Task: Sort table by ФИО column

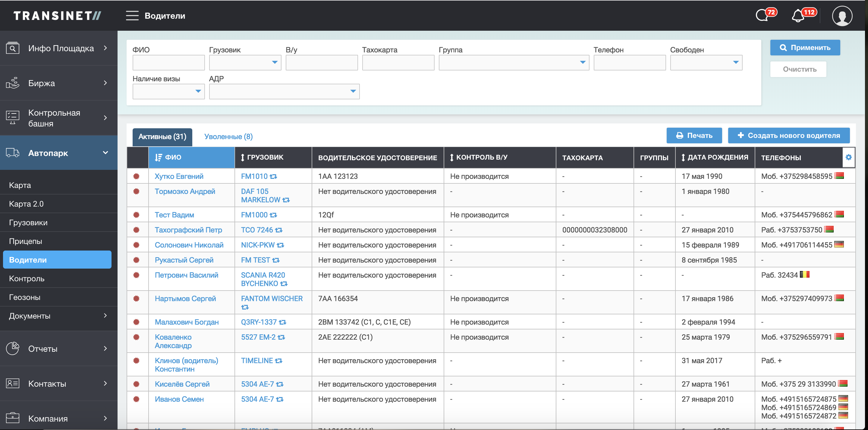Action: click(x=191, y=157)
